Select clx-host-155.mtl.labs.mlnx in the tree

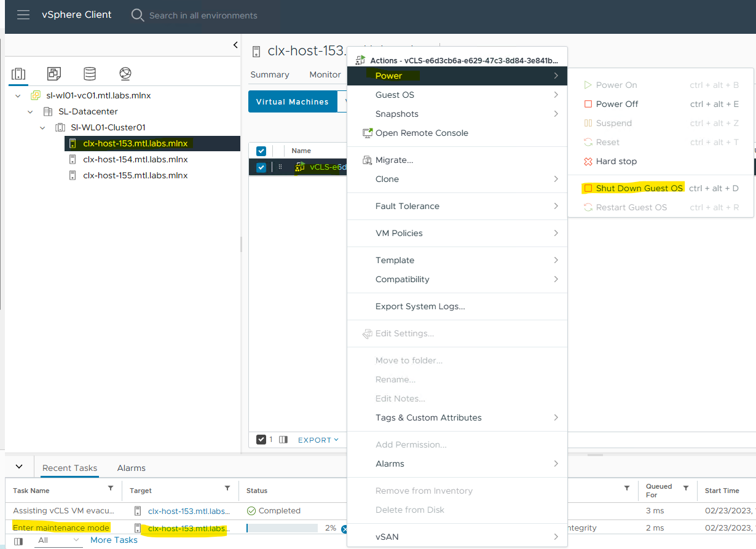coord(135,175)
